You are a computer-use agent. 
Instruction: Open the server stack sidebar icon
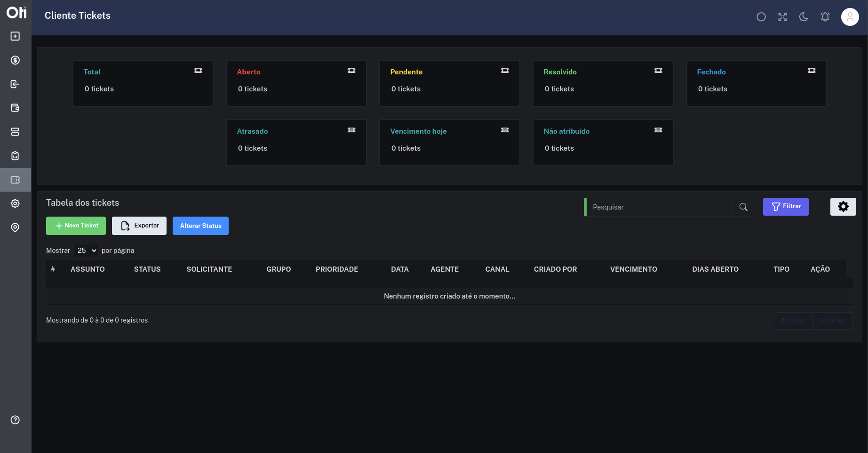(x=15, y=132)
